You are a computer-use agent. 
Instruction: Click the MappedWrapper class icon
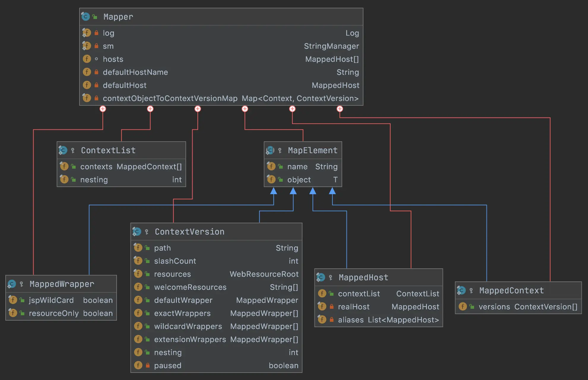(x=12, y=284)
